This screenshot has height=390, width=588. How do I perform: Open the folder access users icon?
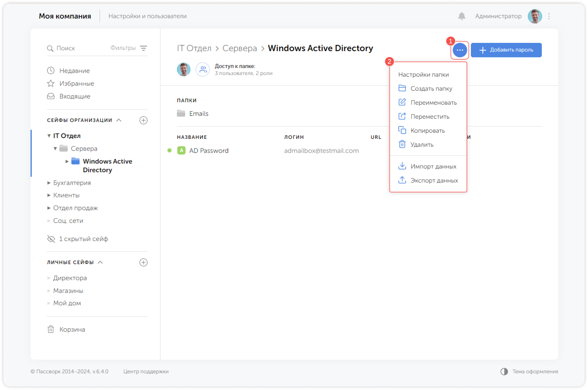(x=203, y=69)
